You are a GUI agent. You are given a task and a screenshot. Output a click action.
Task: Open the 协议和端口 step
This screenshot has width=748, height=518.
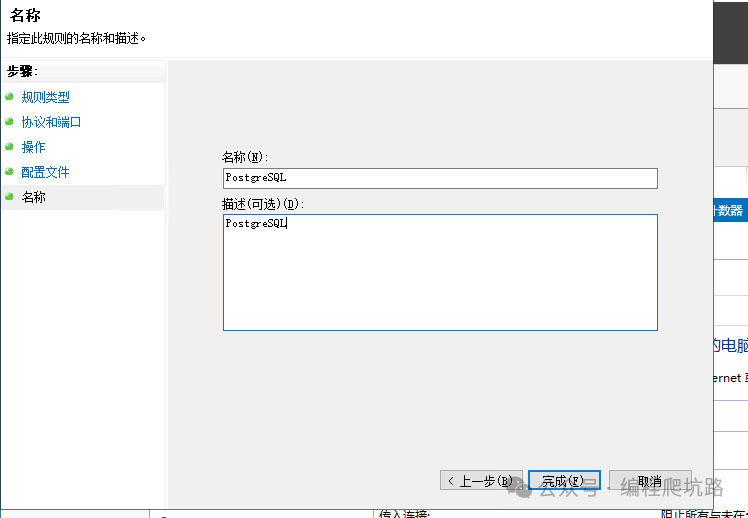[52, 122]
